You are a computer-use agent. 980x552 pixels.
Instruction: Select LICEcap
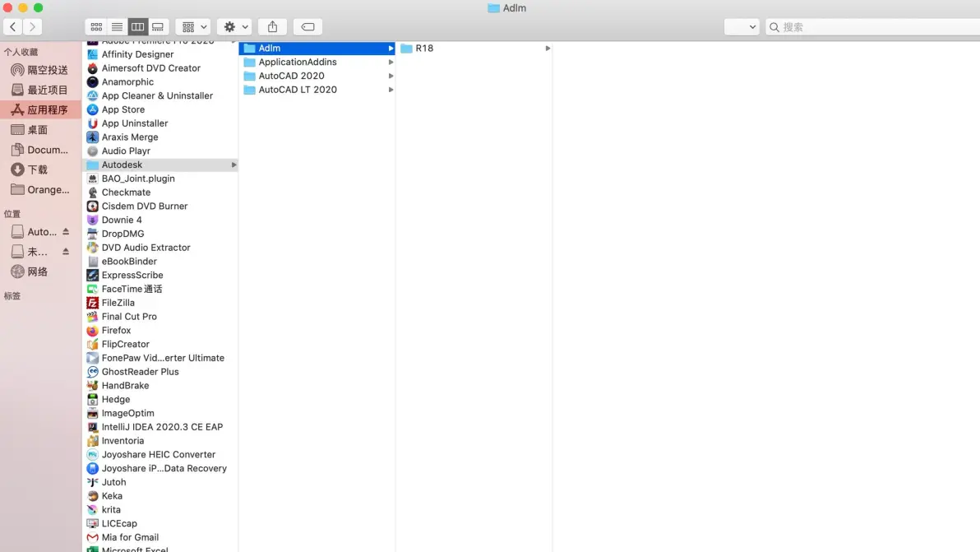160,523
